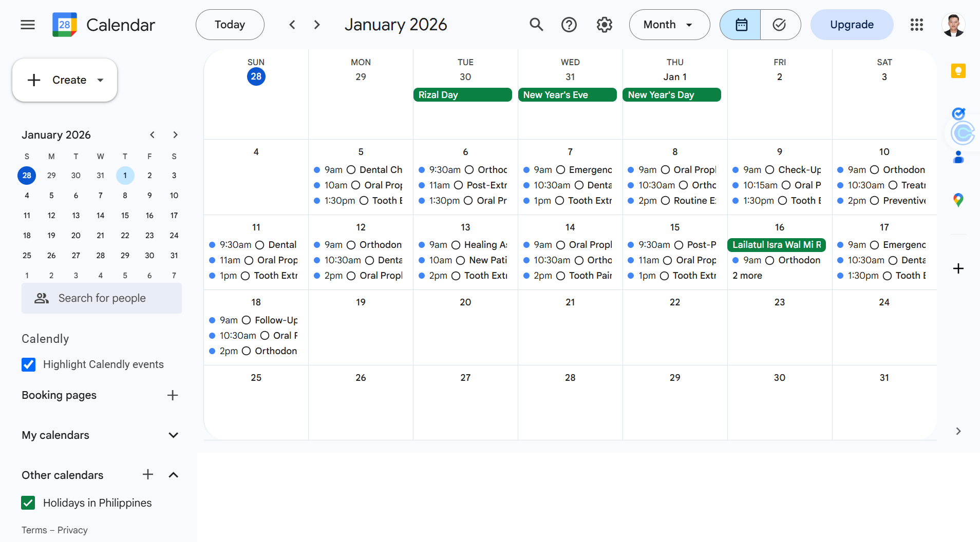Uncheck Holidays in Philippines calendar
This screenshot has height=542, width=980.
point(29,503)
